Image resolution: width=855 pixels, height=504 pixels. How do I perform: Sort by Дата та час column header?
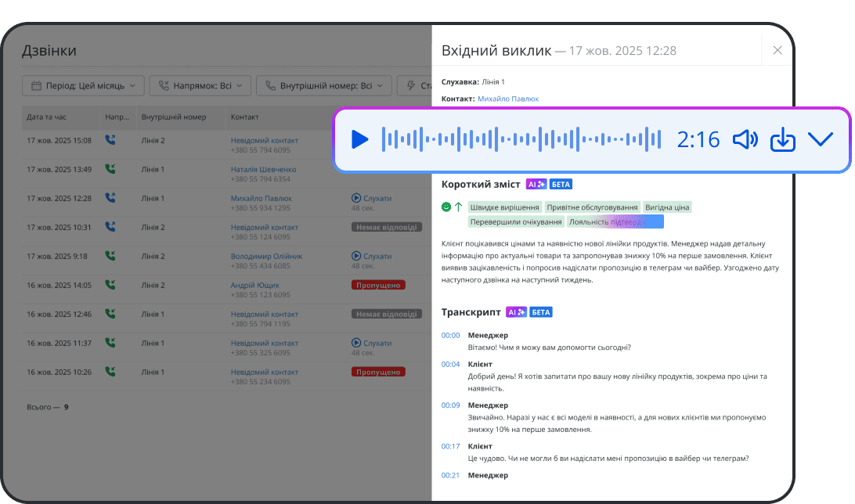click(x=47, y=117)
